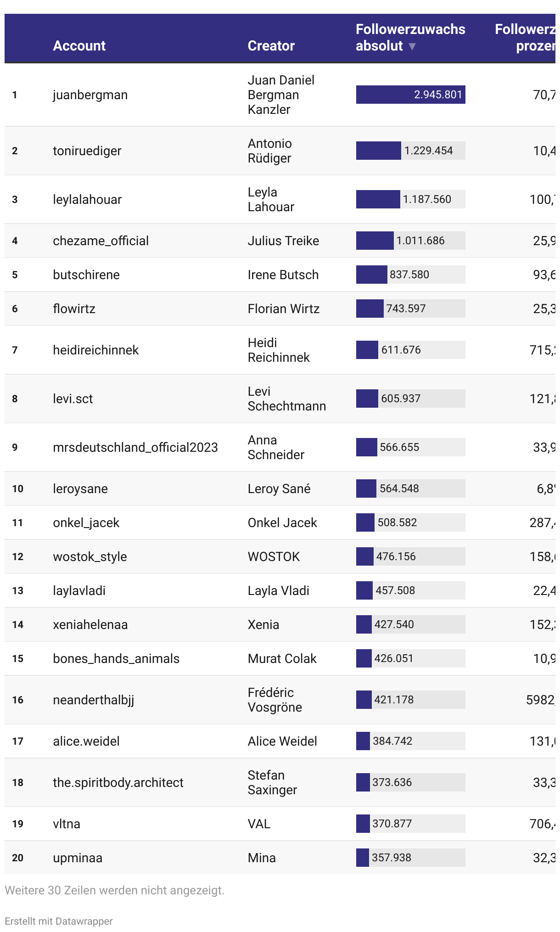Screen dimensions: 560x932
Task: Select the heidireichinnek row
Action: pyautogui.click(x=280, y=350)
